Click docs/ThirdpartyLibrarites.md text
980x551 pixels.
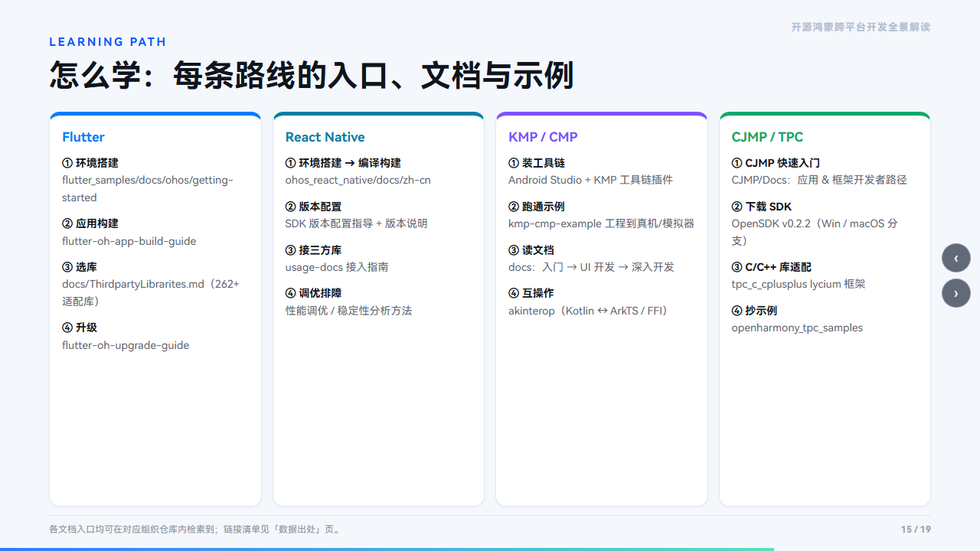[151, 292]
